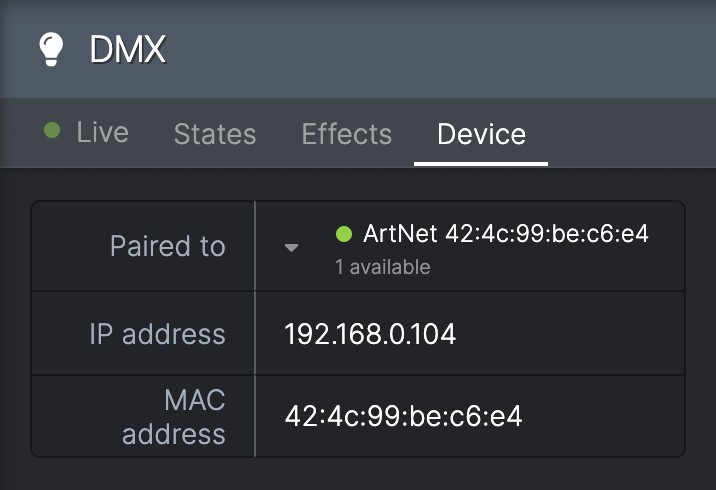This screenshot has height=490, width=716.
Task: Go to the Effects tab
Action: pyautogui.click(x=347, y=134)
